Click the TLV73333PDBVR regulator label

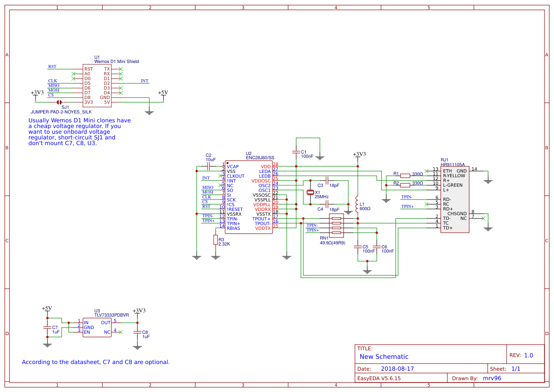point(111,315)
